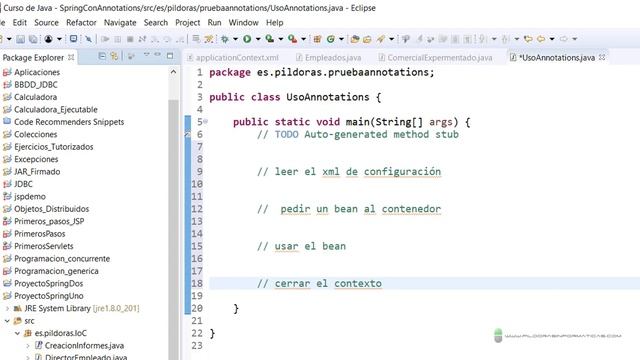Click the Run External Tools icon
This screenshot has width=640, height=360.
click(x=292, y=39)
